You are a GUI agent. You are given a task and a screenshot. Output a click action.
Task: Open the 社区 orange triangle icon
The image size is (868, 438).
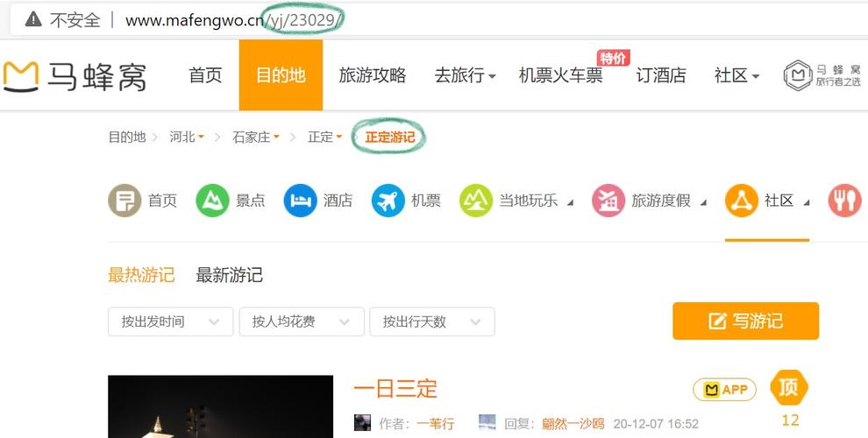741,201
